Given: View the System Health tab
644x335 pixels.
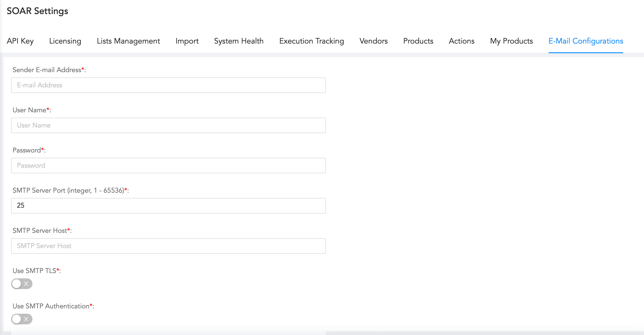Looking at the screenshot, I should pos(238,41).
